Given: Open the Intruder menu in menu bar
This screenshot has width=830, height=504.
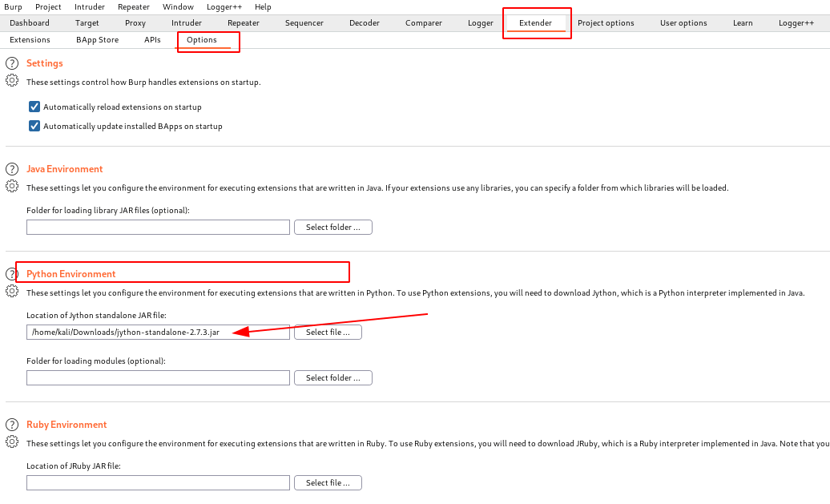Looking at the screenshot, I should [x=90, y=7].
